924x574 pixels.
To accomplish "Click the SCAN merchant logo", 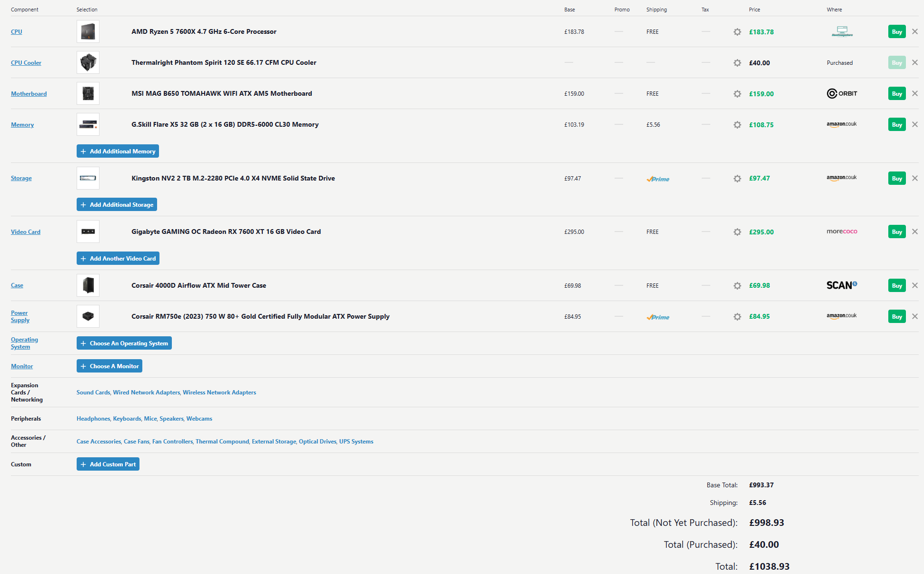I will click(x=842, y=285).
